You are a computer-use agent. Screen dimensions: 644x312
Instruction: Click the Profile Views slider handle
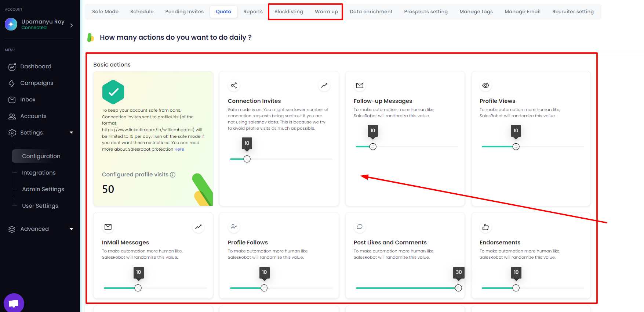pyautogui.click(x=516, y=147)
